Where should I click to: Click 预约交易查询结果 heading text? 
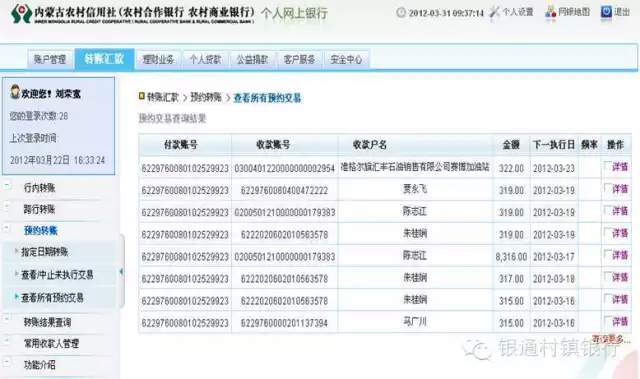pyautogui.click(x=172, y=118)
